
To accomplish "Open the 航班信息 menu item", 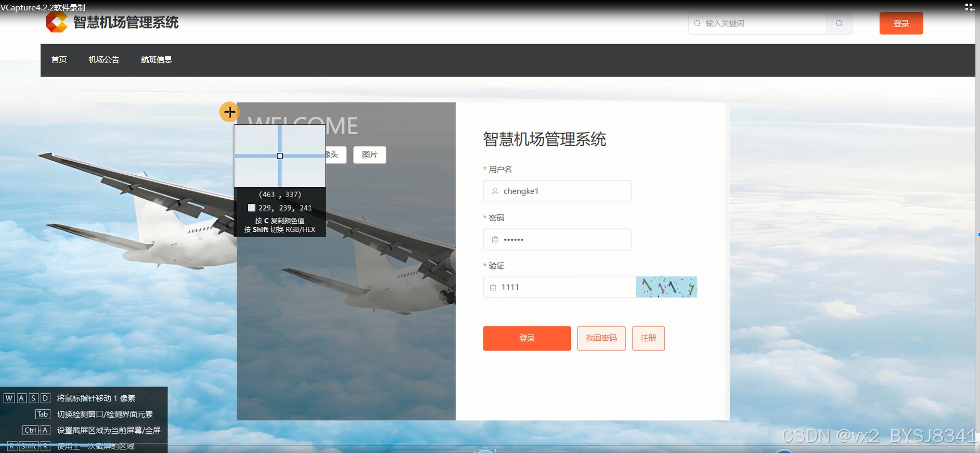I will [156, 60].
